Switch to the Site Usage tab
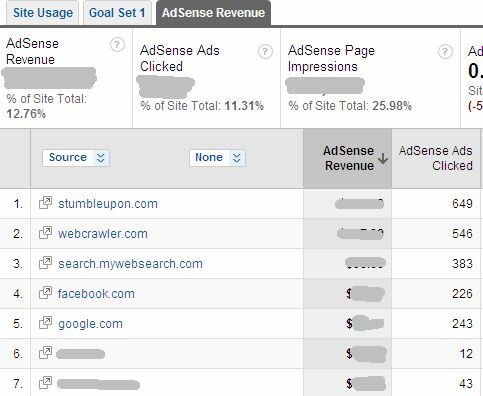Image resolution: width=483 pixels, height=396 pixels. click(x=43, y=13)
